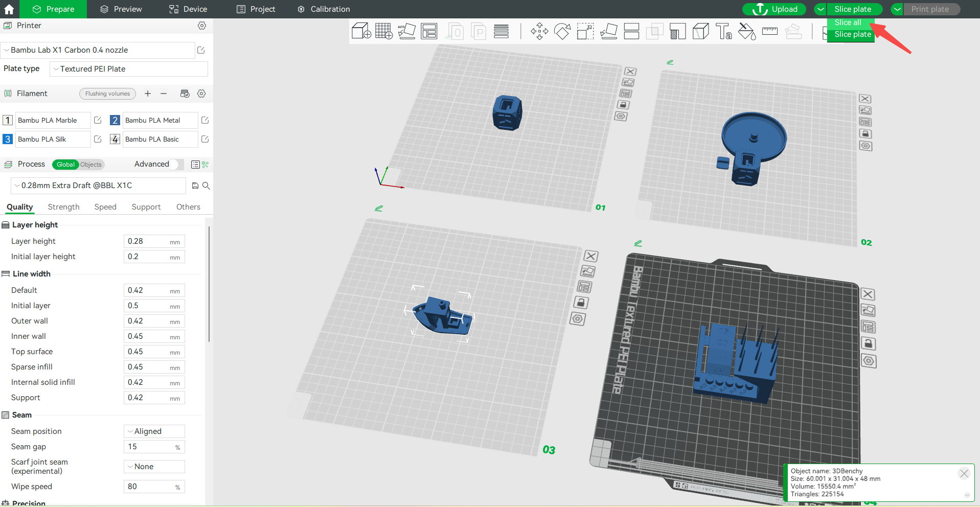The width and height of the screenshot is (980, 507).
Task: Select the Scale tool
Action: tap(585, 31)
